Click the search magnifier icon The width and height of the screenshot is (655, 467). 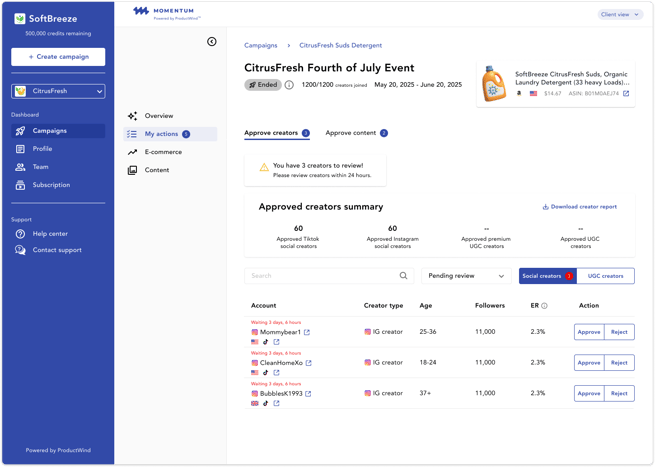pos(403,276)
